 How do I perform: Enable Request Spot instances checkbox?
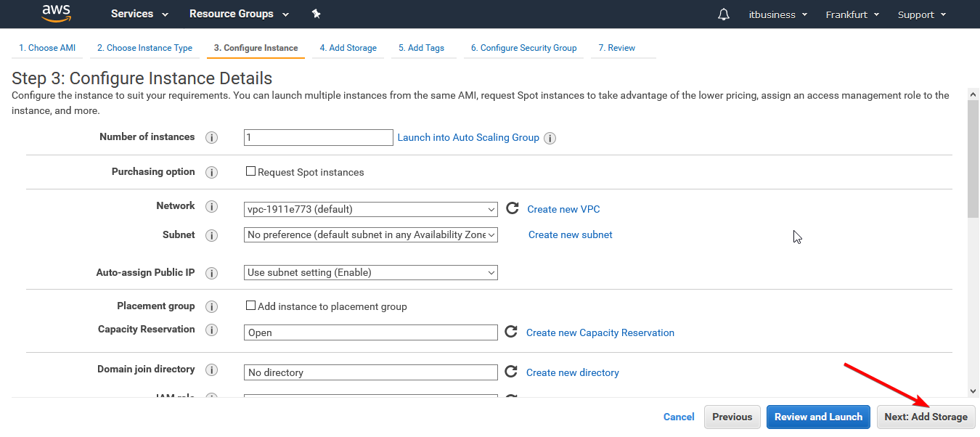point(251,172)
